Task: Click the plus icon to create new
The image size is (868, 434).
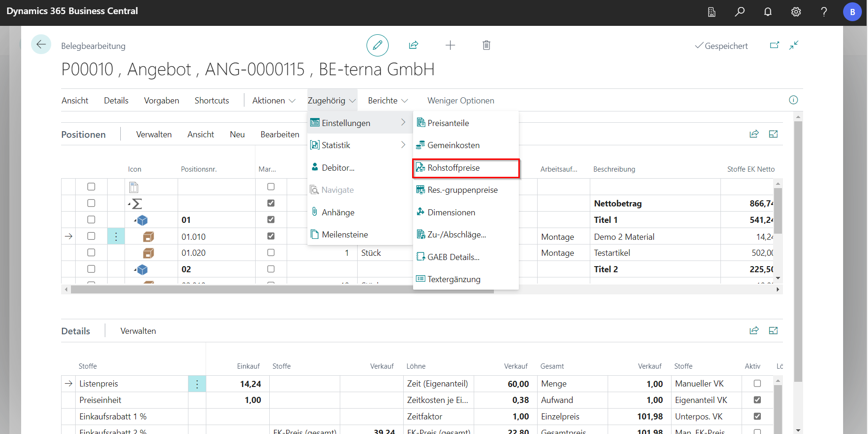Action: pos(450,45)
